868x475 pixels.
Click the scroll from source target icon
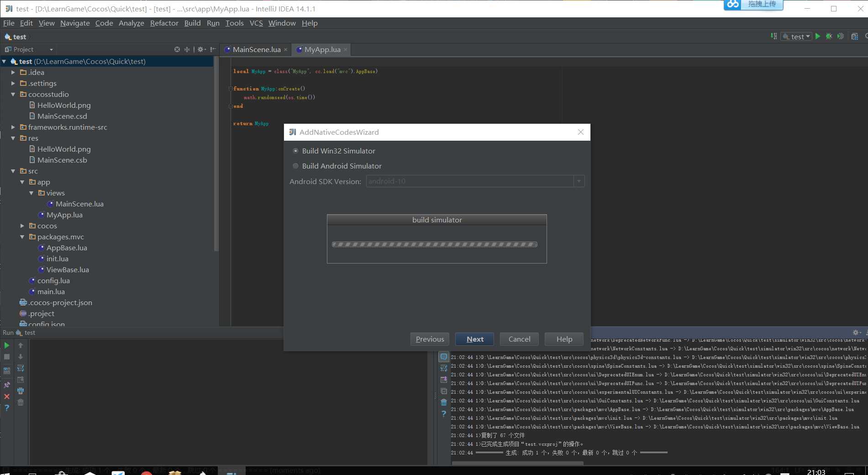tap(177, 49)
